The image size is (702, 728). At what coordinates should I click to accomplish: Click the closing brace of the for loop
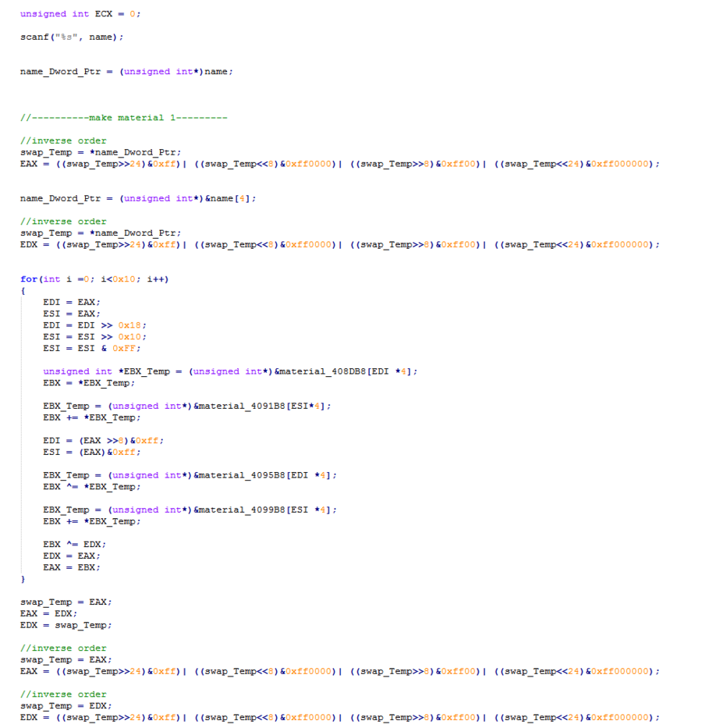(x=23, y=579)
